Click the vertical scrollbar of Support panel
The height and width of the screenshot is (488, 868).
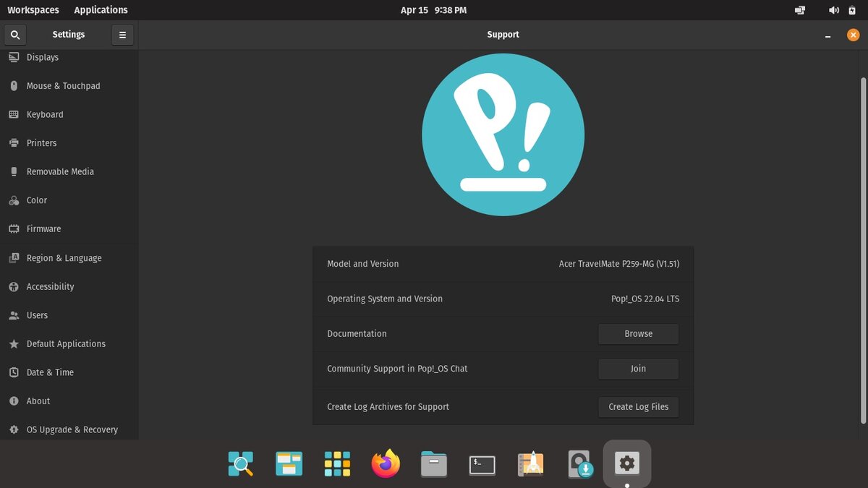click(x=863, y=249)
